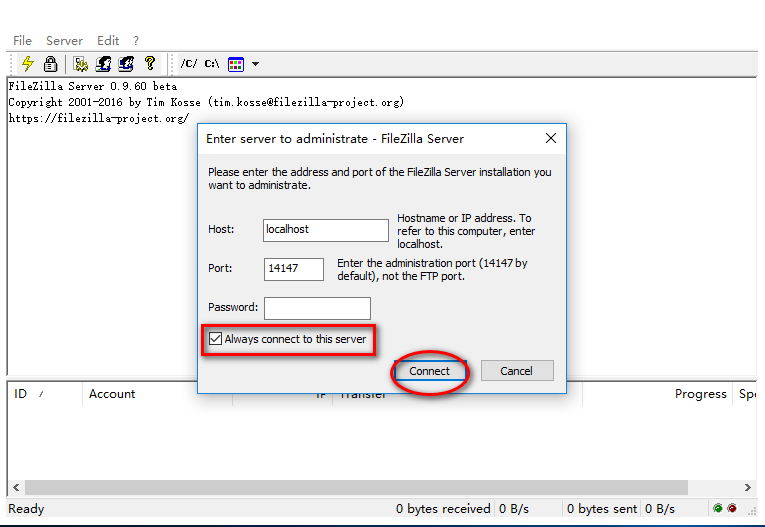Click the 0 bytes sent status entry
The height and width of the screenshot is (527, 765).
pos(602,508)
